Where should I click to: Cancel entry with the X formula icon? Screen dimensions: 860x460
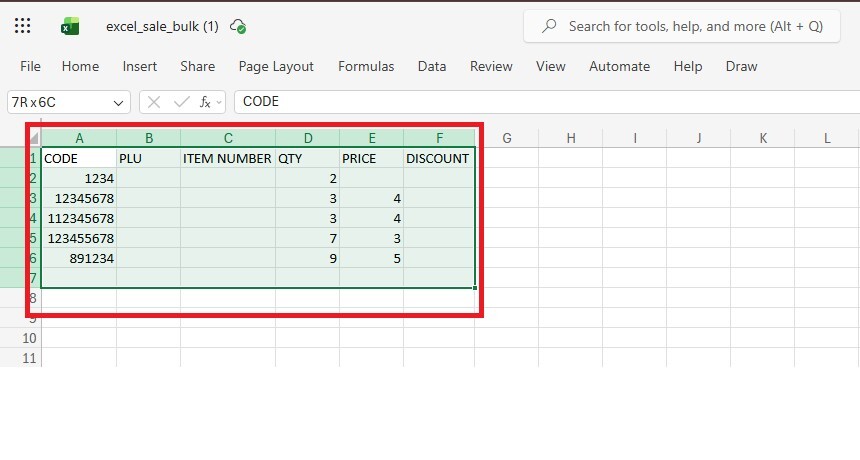(154, 102)
